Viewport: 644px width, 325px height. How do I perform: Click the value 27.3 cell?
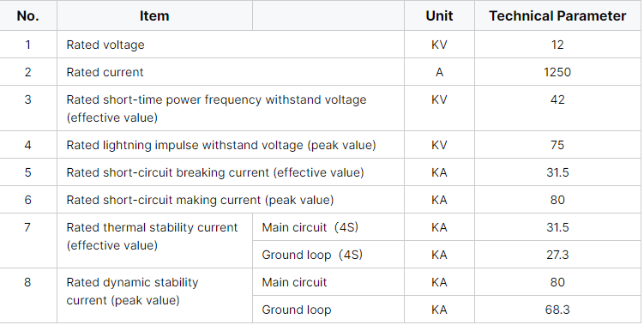(557, 255)
